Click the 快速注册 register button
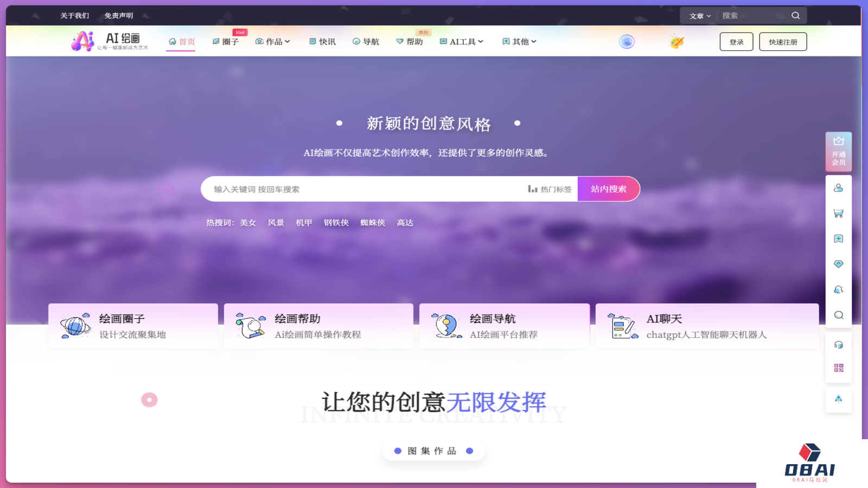 pos(783,41)
